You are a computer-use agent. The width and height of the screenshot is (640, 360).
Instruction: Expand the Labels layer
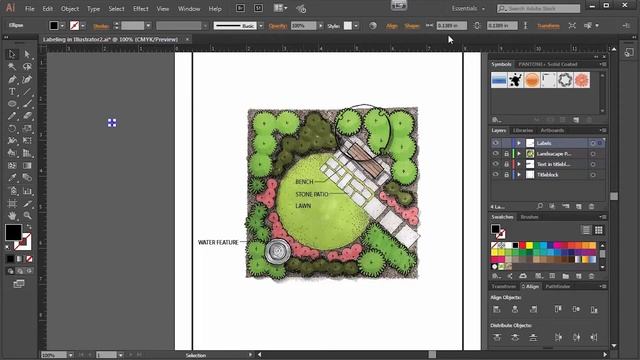(519, 143)
